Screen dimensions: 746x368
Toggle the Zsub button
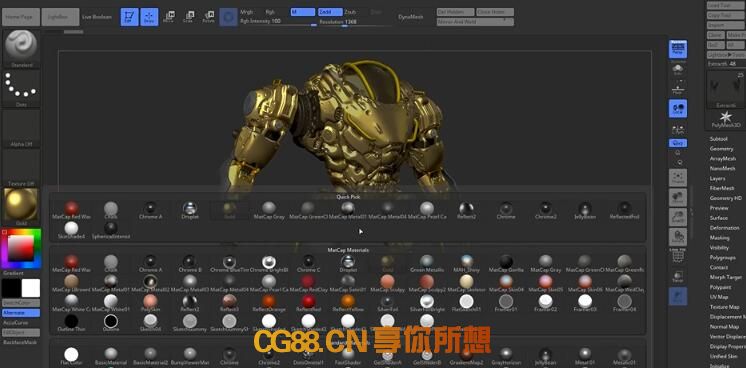click(x=350, y=12)
